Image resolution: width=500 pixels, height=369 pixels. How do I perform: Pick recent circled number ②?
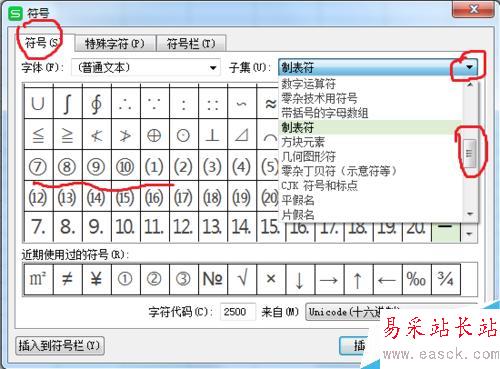pyautogui.click(x=155, y=279)
